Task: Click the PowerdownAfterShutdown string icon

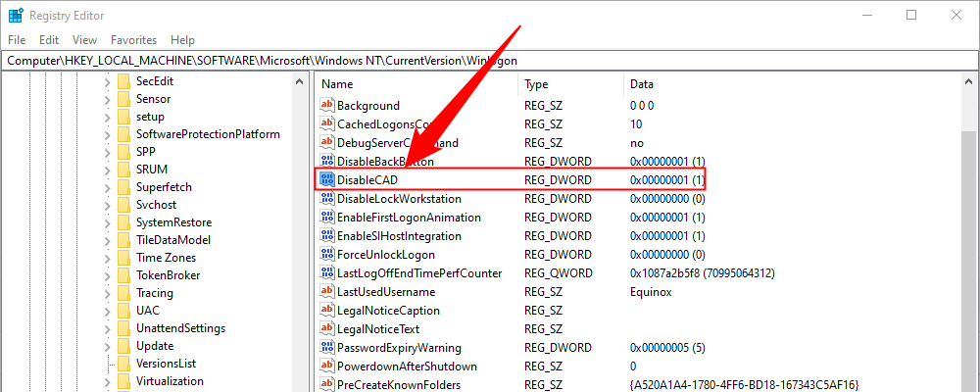Action: [327, 367]
